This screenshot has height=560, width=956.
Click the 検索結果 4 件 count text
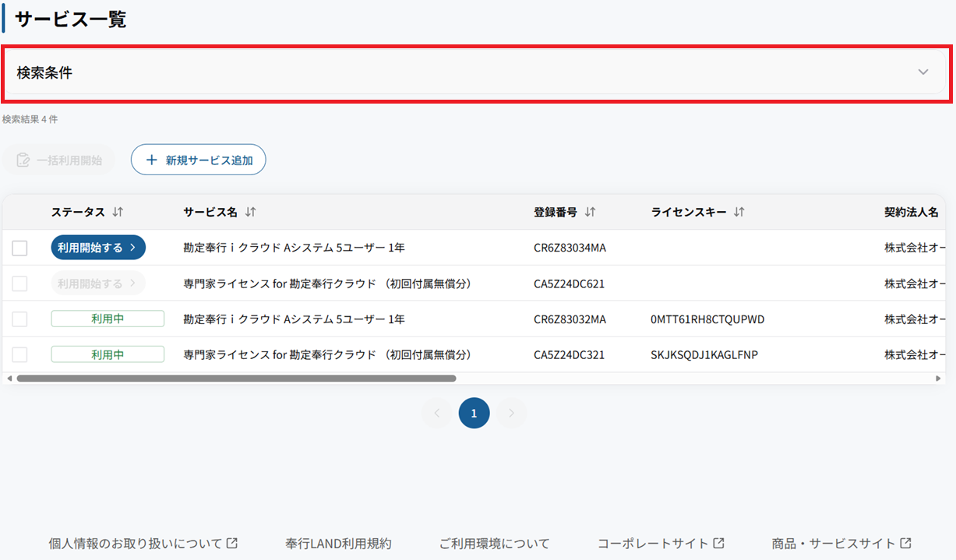click(x=30, y=119)
